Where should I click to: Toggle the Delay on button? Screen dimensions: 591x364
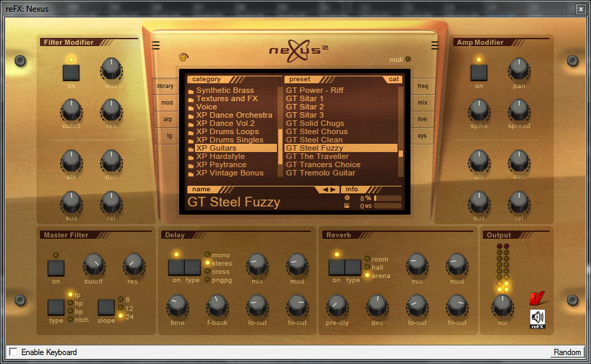[x=176, y=267]
